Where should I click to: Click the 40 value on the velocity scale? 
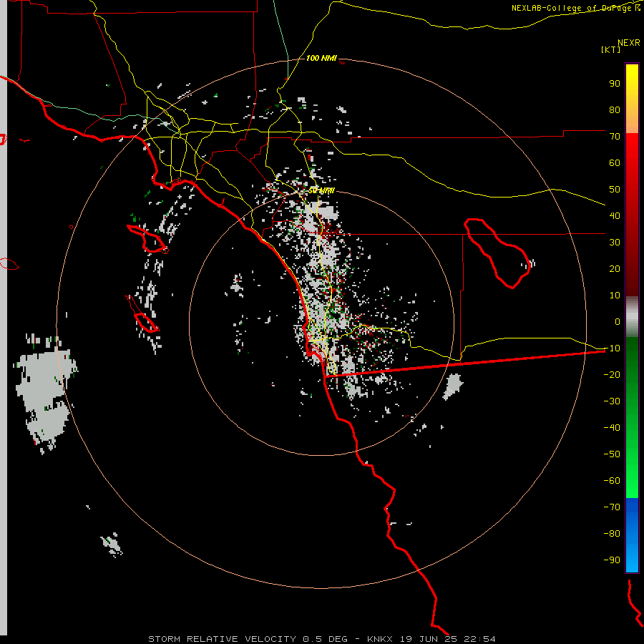click(615, 215)
